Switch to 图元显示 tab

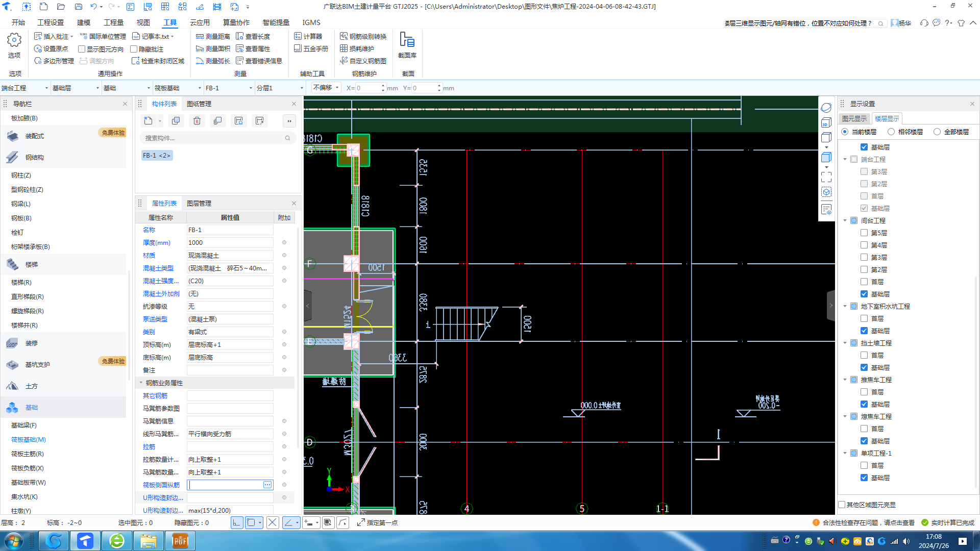pyautogui.click(x=854, y=118)
